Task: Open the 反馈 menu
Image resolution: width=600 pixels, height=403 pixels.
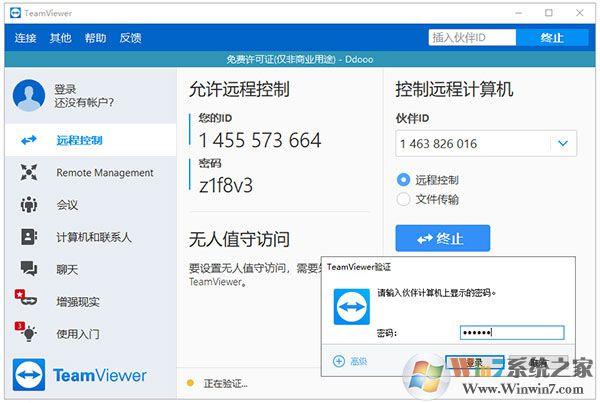Action: 130,38
